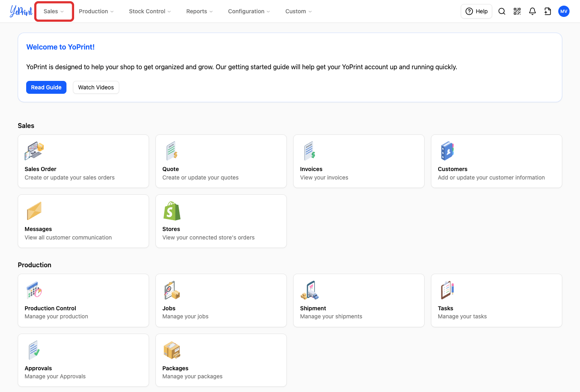580x392 pixels.
Task: Open the Invoices title link
Action: click(x=311, y=169)
